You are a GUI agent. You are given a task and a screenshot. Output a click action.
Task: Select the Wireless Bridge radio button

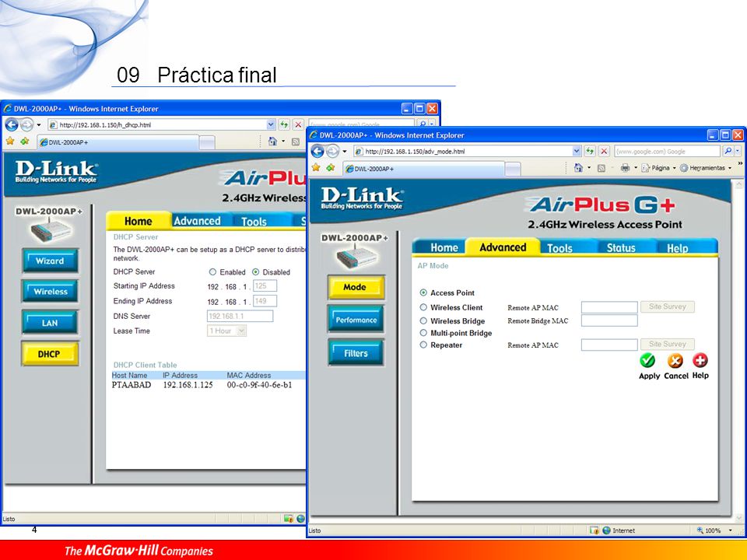423,320
